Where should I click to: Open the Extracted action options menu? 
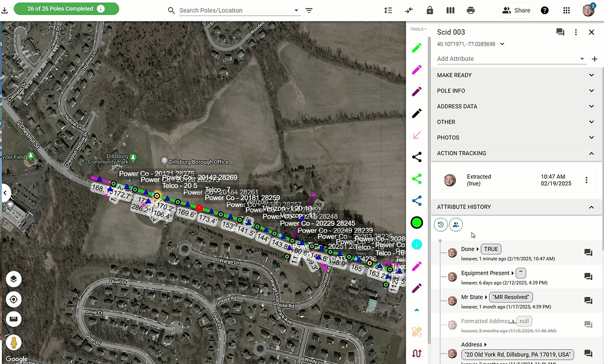pos(586,180)
